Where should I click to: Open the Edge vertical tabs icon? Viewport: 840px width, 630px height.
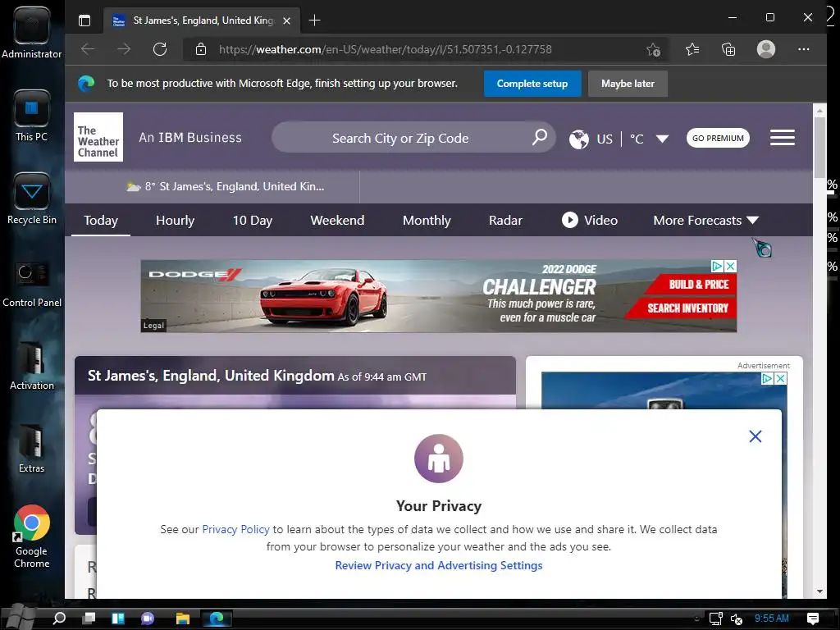click(84, 21)
